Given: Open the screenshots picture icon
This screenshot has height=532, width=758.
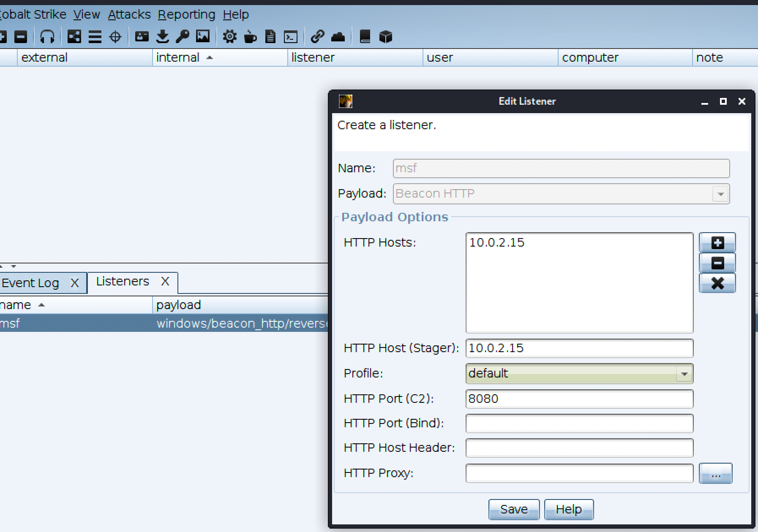Looking at the screenshot, I should [203, 37].
